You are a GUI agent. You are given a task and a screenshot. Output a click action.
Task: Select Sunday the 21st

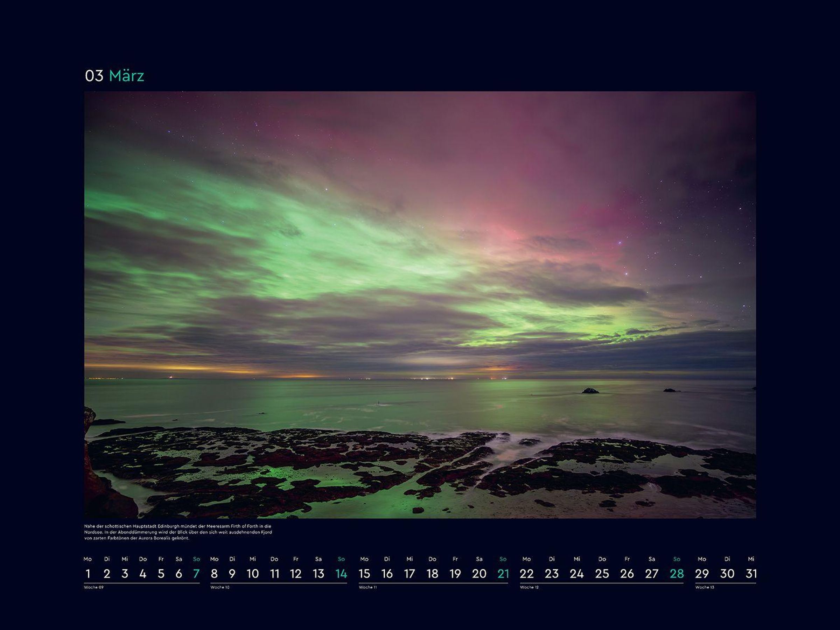coord(503,573)
